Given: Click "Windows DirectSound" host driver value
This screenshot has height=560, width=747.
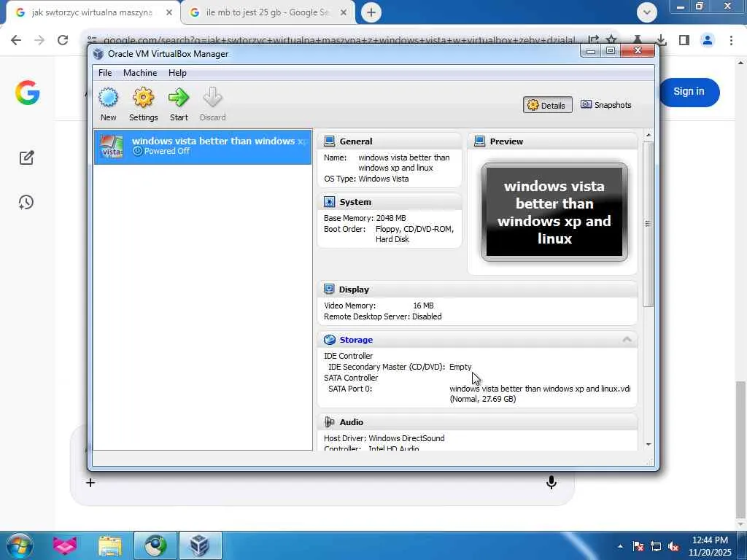Looking at the screenshot, I should point(406,438).
